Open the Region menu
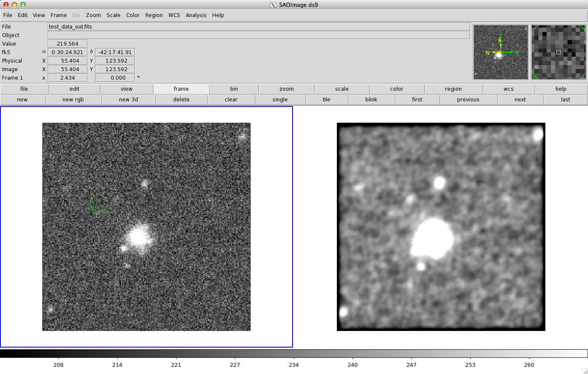588x374 pixels. click(x=154, y=15)
